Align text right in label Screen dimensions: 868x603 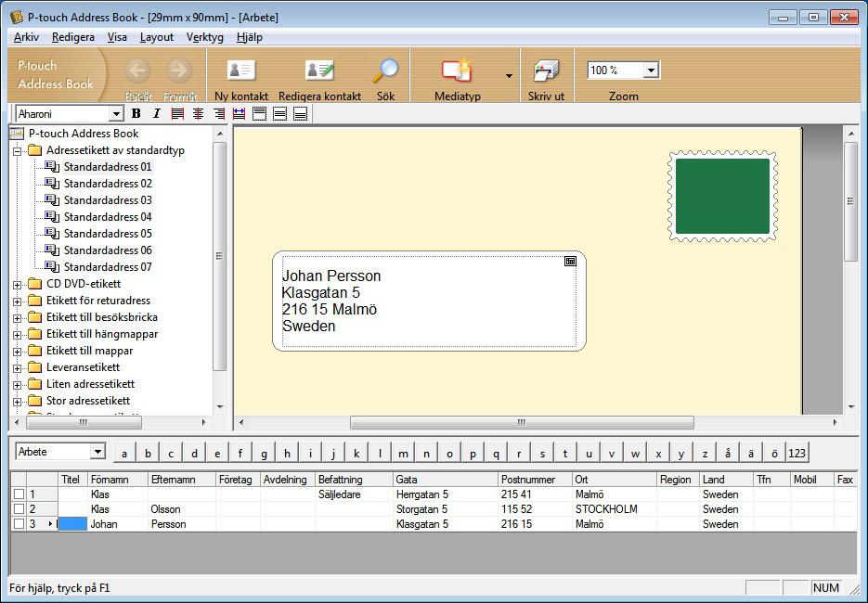pyautogui.click(x=219, y=113)
